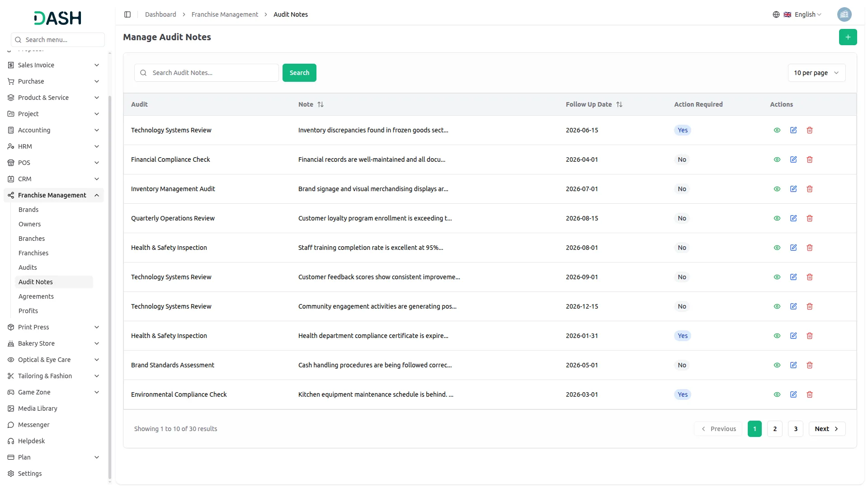Sort by Follow Up Date column
Screen dimensions: 868x488
[619, 104]
